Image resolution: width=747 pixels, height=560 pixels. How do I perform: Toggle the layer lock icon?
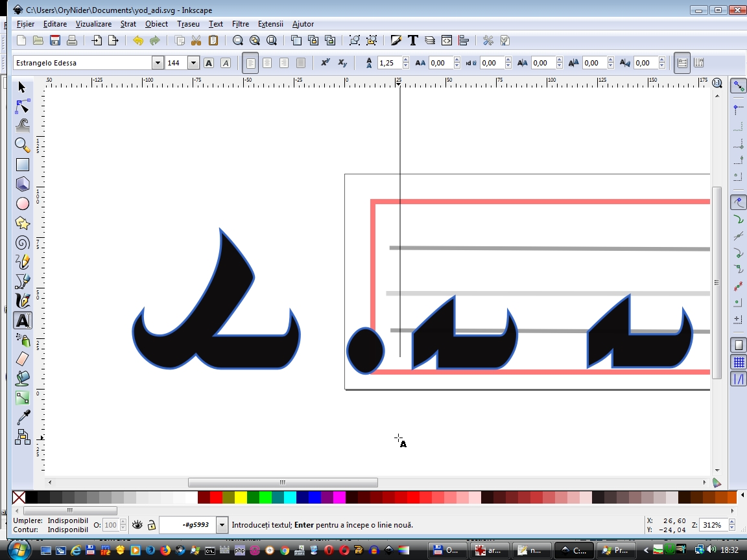(151, 525)
